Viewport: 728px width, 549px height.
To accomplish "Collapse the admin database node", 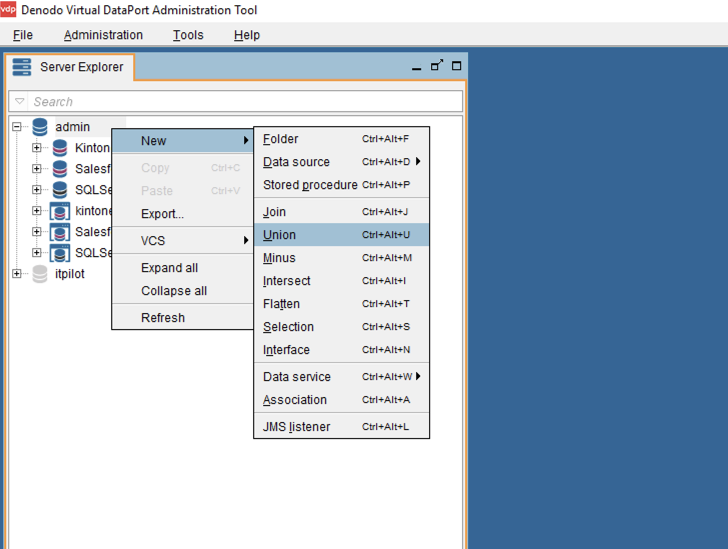I will click(17, 127).
